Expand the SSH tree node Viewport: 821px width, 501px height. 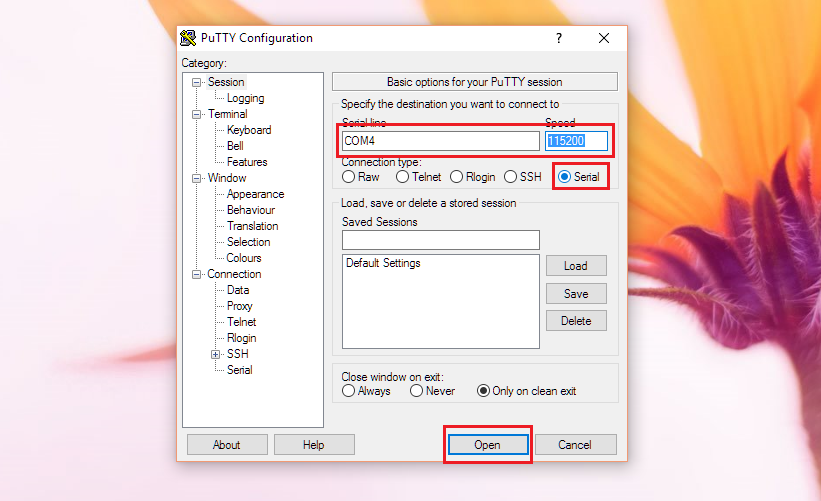215,354
